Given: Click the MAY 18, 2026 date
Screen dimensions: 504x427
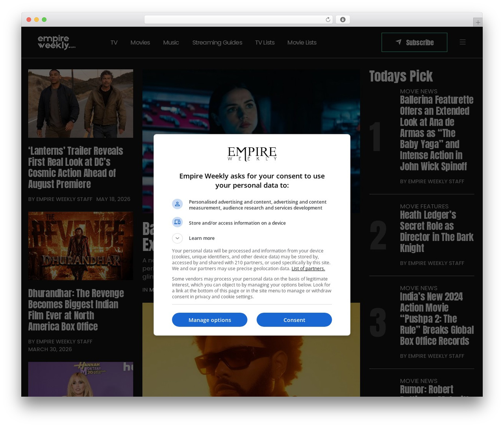Looking at the screenshot, I should (x=113, y=199).
